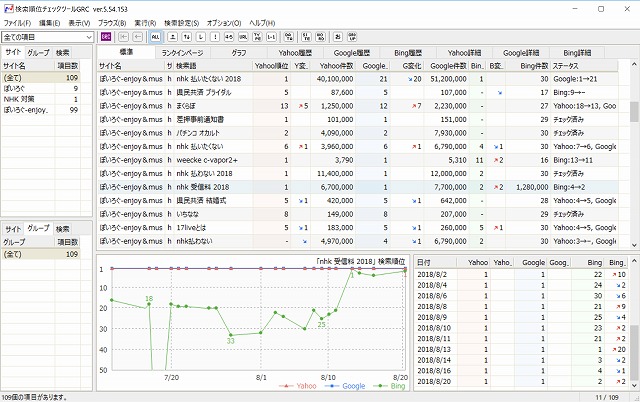Switch to the Bing詳細 tab

pos(577,53)
